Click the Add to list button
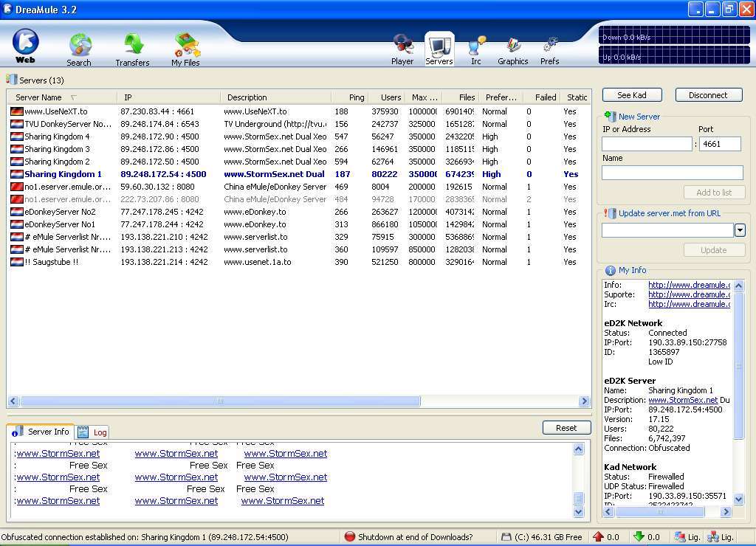Screen dimensions: 756x546 (714, 193)
